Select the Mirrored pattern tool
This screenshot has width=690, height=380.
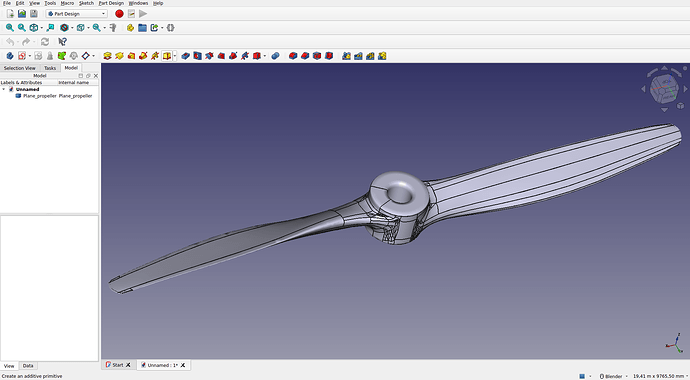coord(346,56)
